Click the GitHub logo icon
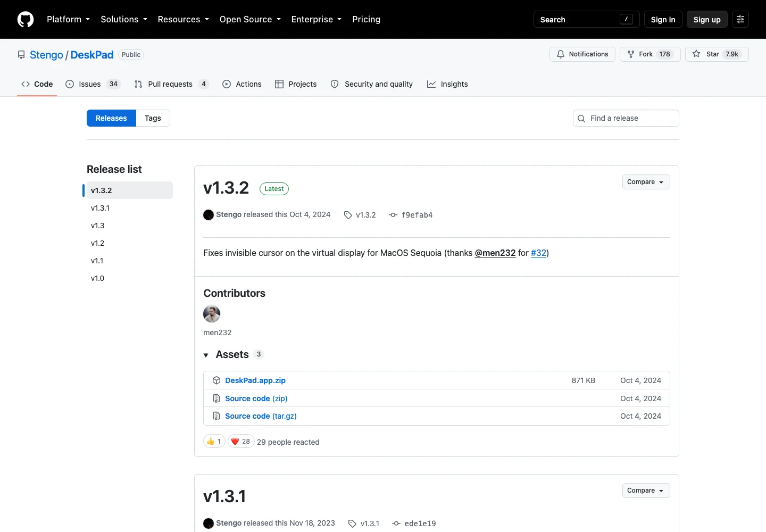The image size is (766, 532). pos(26,19)
